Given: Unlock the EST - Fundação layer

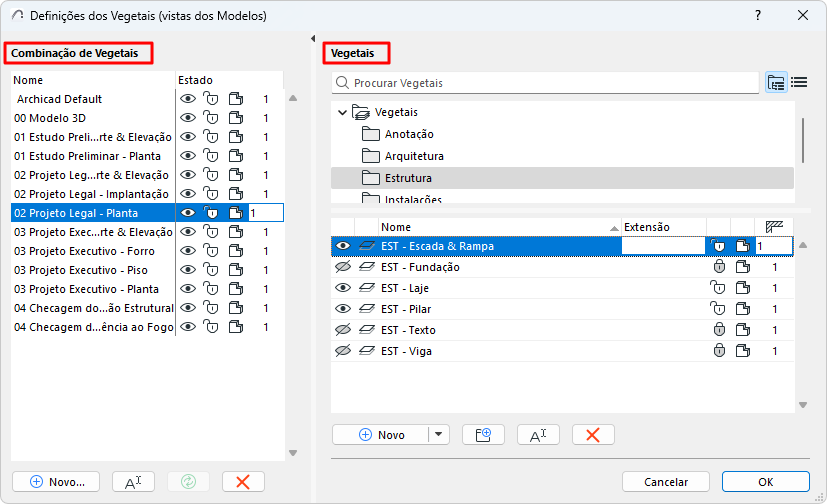Looking at the screenshot, I should pos(719,267).
